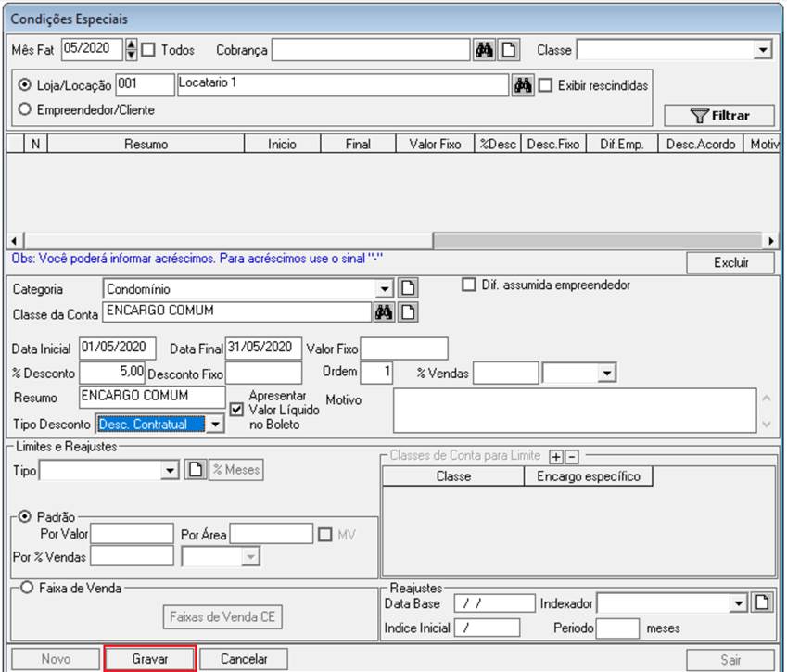Select the Faixa de Venda radio option
Screen dimensions: 787x672
click(27, 587)
